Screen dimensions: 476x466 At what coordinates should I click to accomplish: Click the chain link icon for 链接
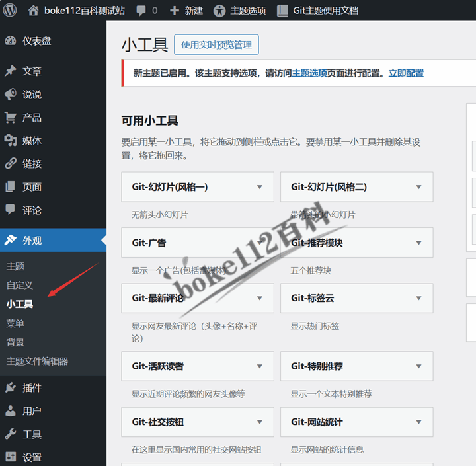[11, 164]
